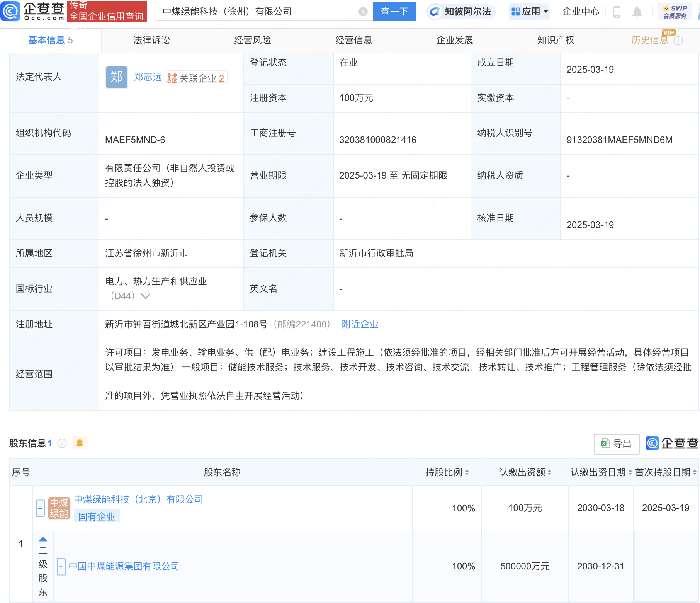Select taxpayer ID 91320381MAEF5MND6M
The width and height of the screenshot is (700, 603).
point(619,140)
